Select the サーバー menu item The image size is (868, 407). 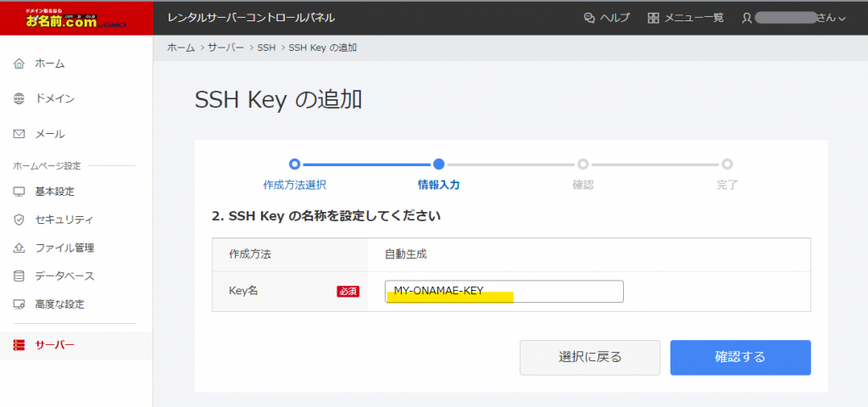[x=54, y=345]
